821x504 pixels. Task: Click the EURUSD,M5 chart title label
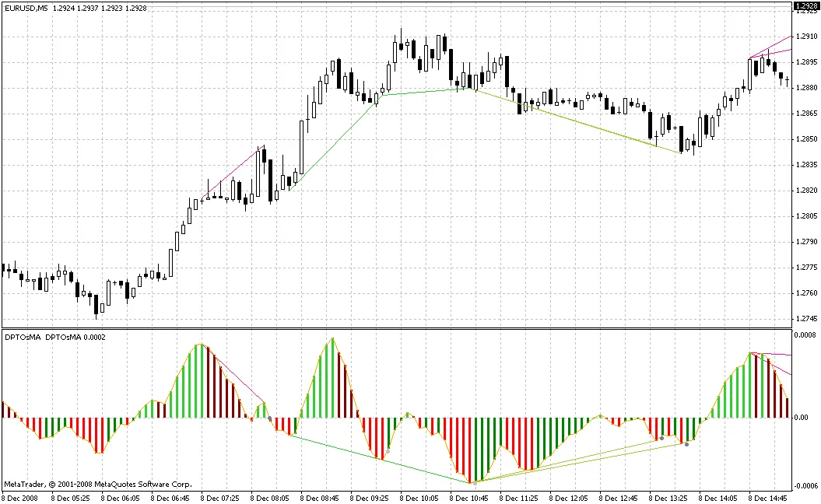pyautogui.click(x=26, y=7)
